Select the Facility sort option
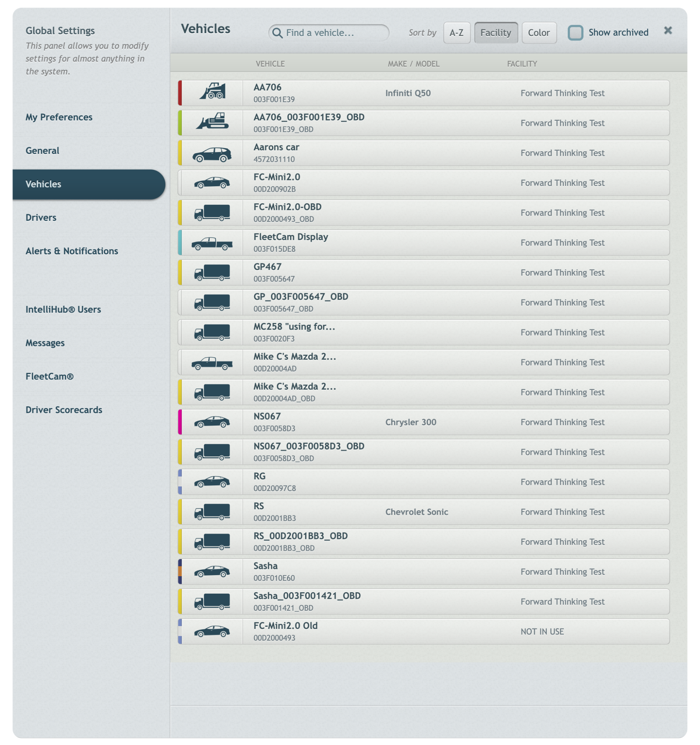The height and width of the screenshot is (745, 700). [x=496, y=33]
